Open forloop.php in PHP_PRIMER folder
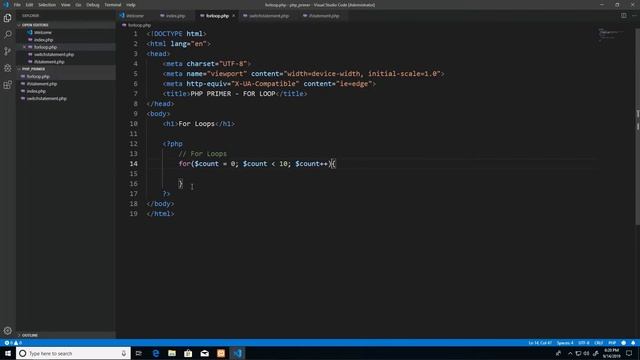 click(38, 77)
